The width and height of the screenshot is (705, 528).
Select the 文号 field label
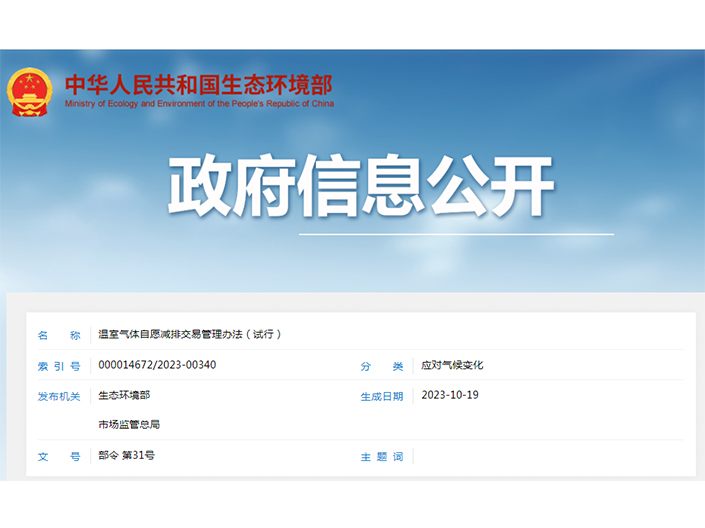click(x=59, y=456)
